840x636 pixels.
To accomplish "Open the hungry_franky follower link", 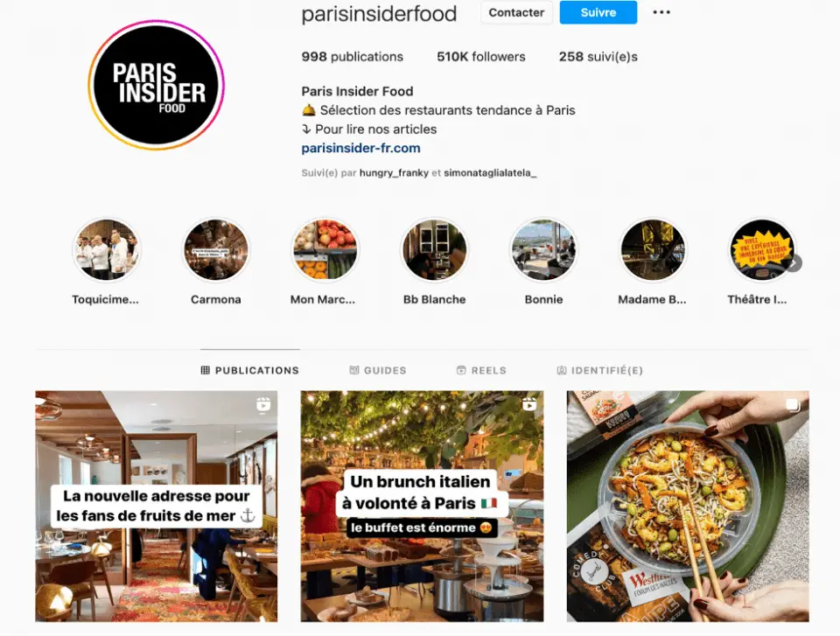I will pos(394,173).
